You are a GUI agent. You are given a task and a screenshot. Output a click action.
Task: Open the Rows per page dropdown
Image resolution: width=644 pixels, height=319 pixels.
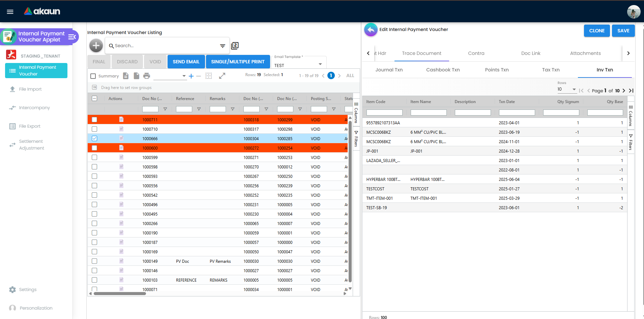[566, 89]
